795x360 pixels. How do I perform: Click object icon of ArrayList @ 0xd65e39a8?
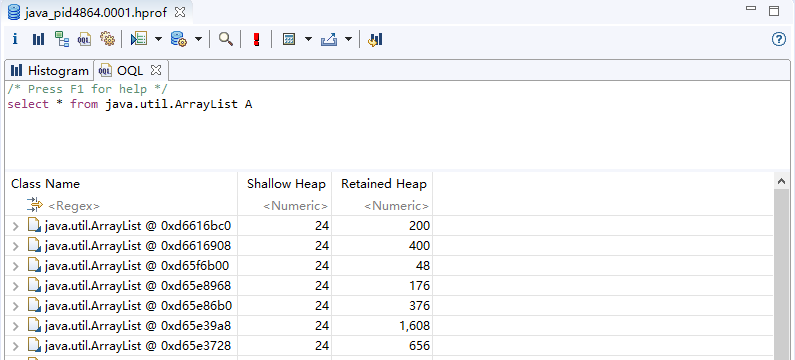coord(34,325)
